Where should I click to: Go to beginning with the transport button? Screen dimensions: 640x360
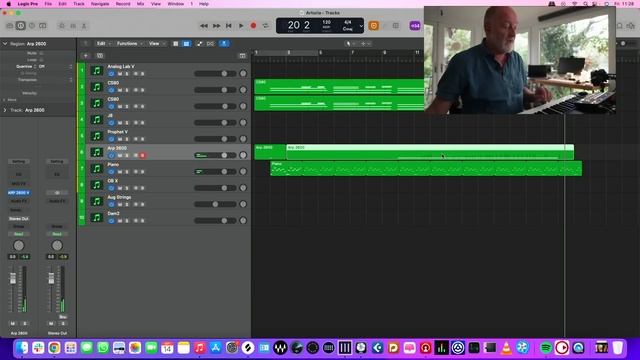pyautogui.click(x=229, y=26)
